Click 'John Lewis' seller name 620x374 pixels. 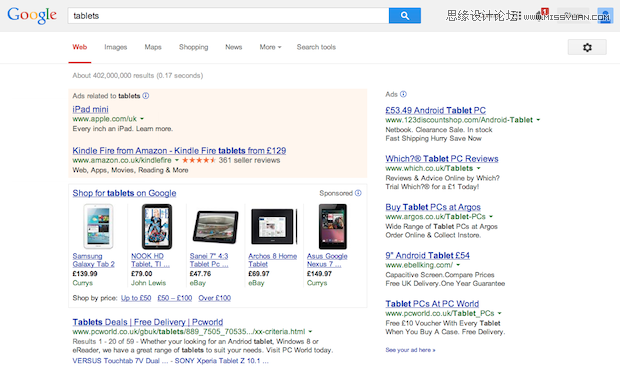(149, 283)
